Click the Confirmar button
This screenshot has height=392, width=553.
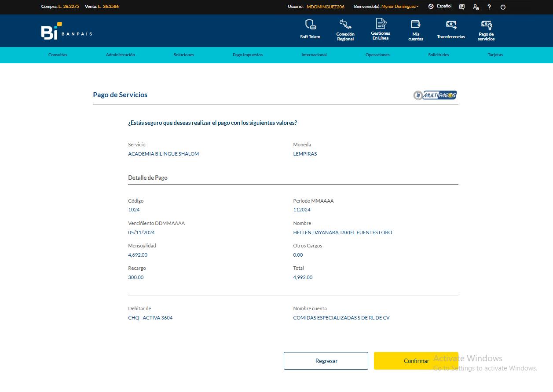(416, 361)
